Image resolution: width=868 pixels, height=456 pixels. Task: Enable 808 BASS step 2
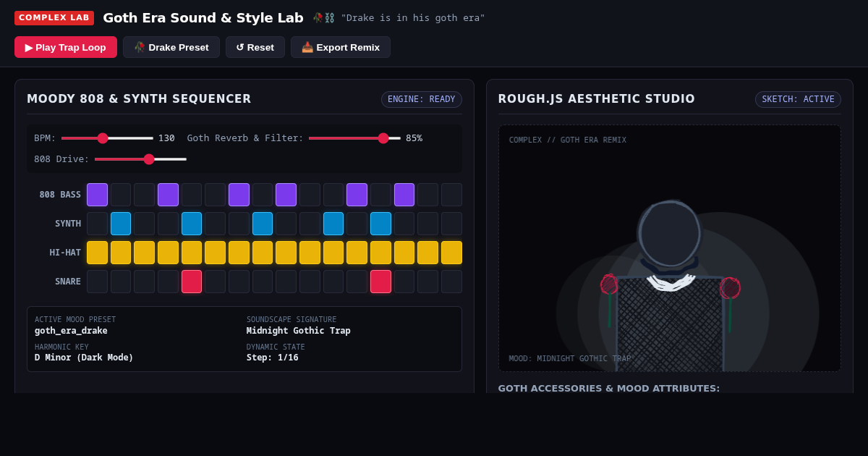click(121, 195)
